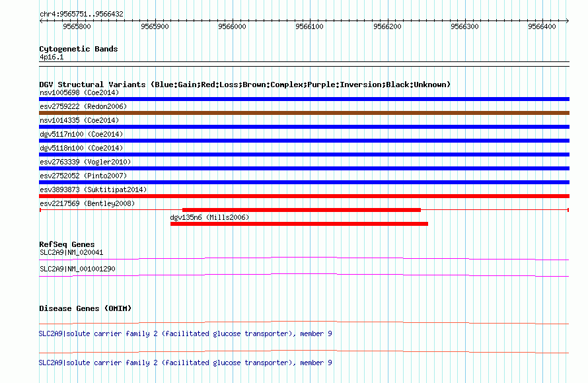Click the magenta SLC2A9|NM_001001290 gene track line

304,275
